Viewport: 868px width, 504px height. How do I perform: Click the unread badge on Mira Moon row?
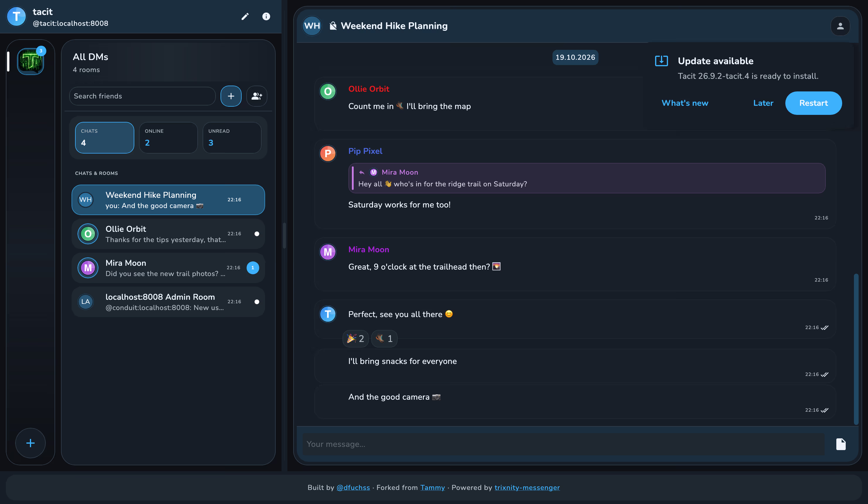point(252,268)
